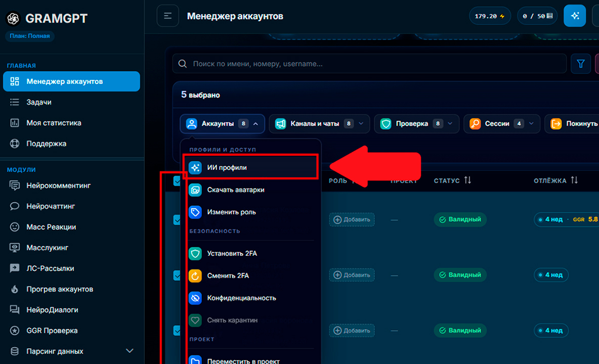Click the 179.20 balance badge
Viewport: 599px width, 364px height.
(490, 16)
